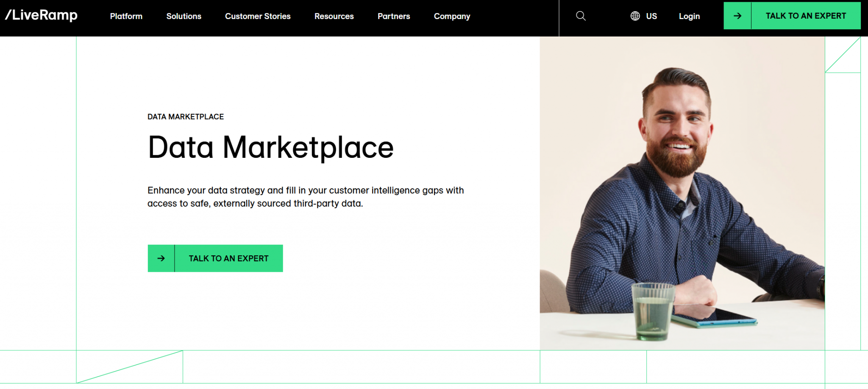Click the globe icon next to US
The image size is (868, 389).
click(634, 16)
